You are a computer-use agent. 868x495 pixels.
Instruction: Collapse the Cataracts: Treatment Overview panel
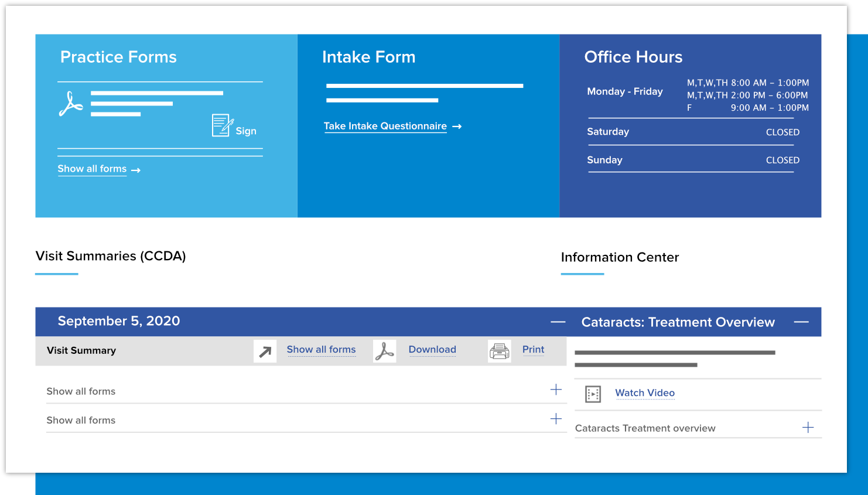tap(801, 322)
